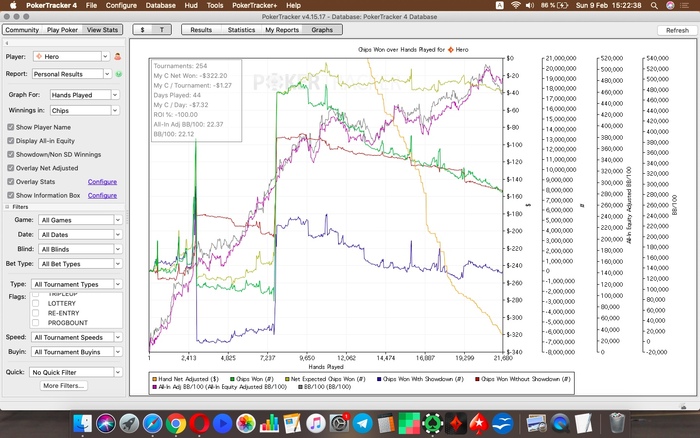Click the player avatar icon beside Hero
This screenshot has height=438, width=700.
pyautogui.click(x=118, y=57)
